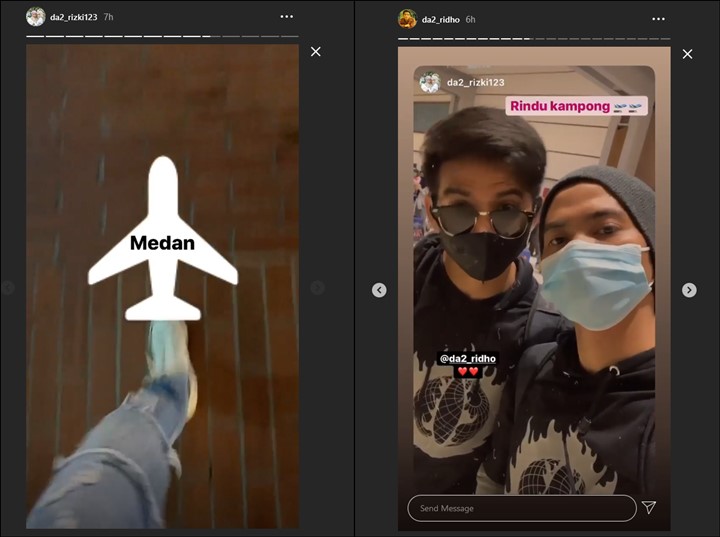This screenshot has width=720, height=537.
Task: Click the 'Rindu kampong' caption sticker
Action: (x=577, y=106)
